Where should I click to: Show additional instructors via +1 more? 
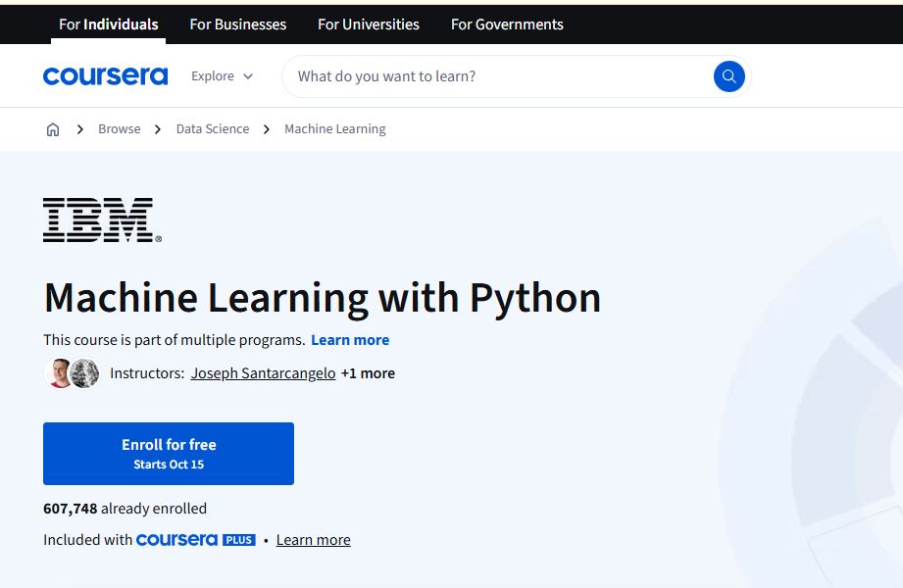[368, 373]
